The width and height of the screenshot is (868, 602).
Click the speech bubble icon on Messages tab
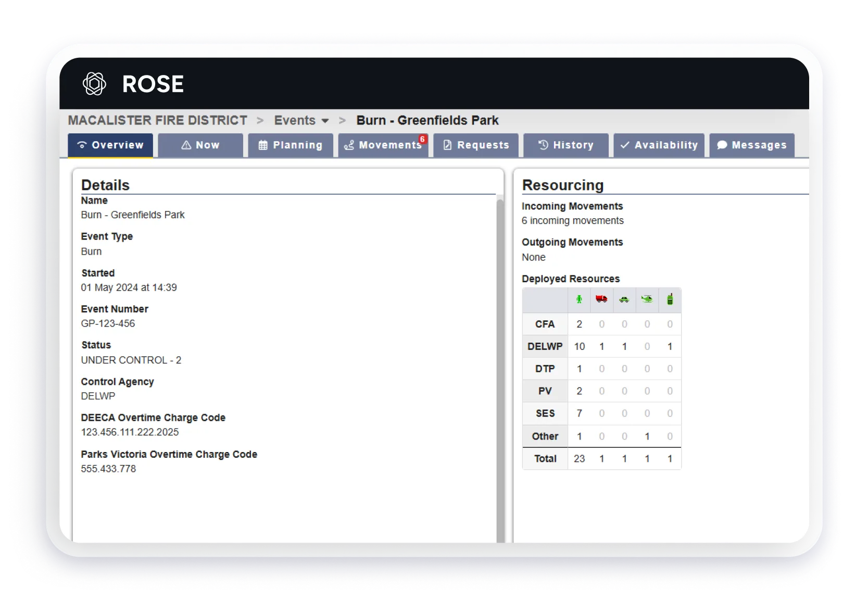click(x=722, y=145)
